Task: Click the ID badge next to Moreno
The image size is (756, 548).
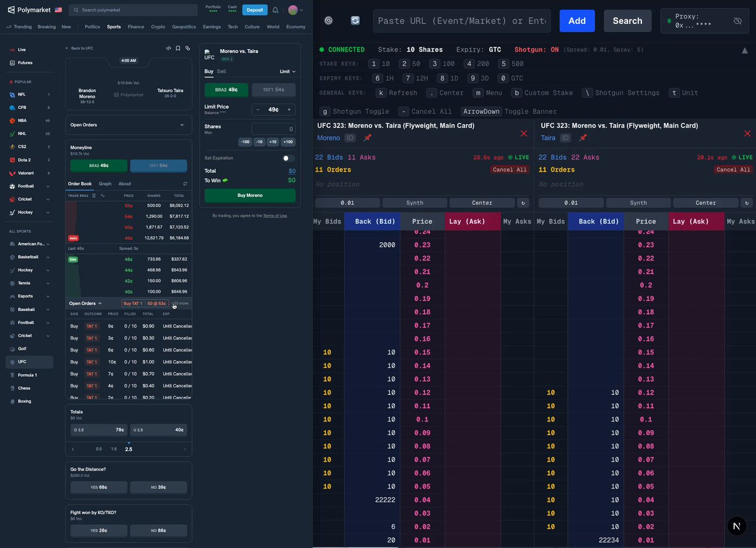Action: pos(350,138)
